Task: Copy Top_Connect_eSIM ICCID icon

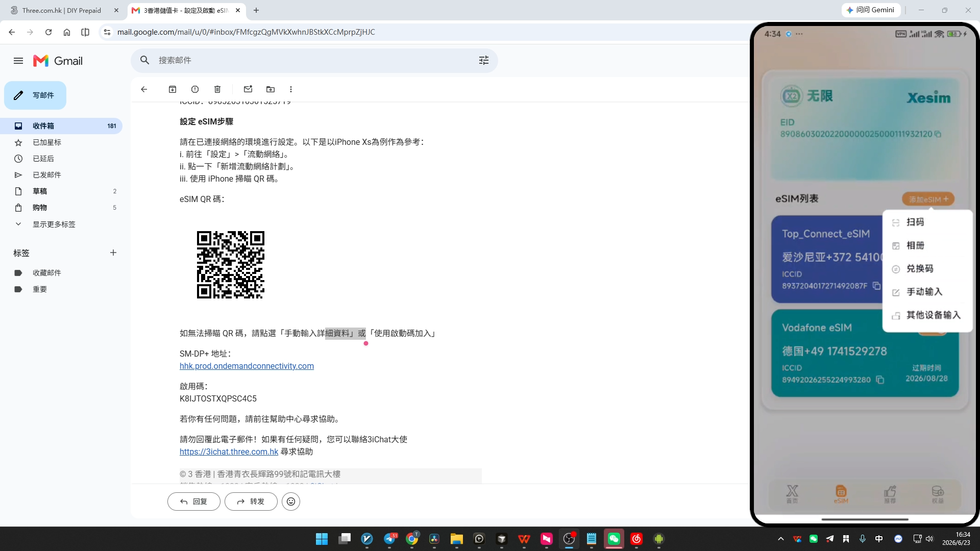Action: click(x=876, y=286)
